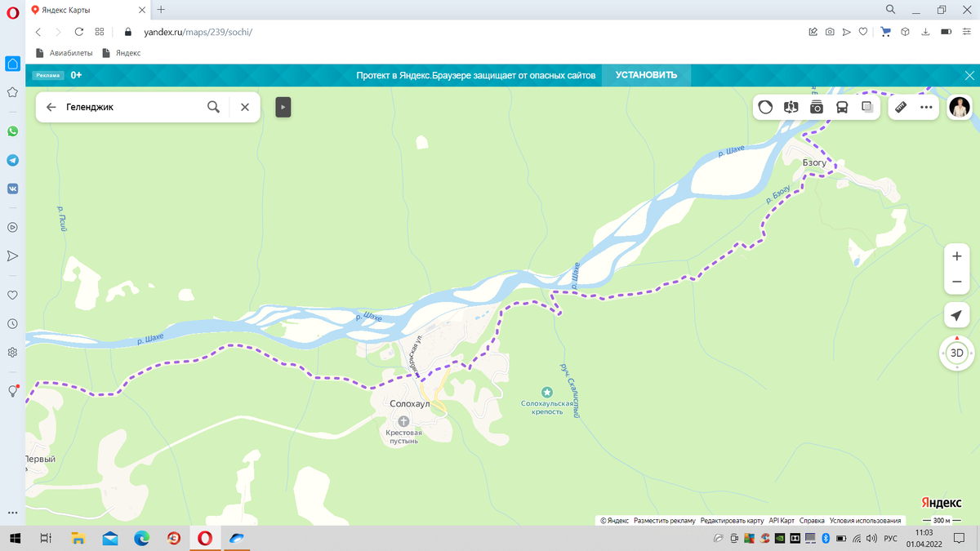Image resolution: width=980 pixels, height=551 pixels.
Task: Open Telegram messenger in Opera sidebar
Action: coord(12,160)
